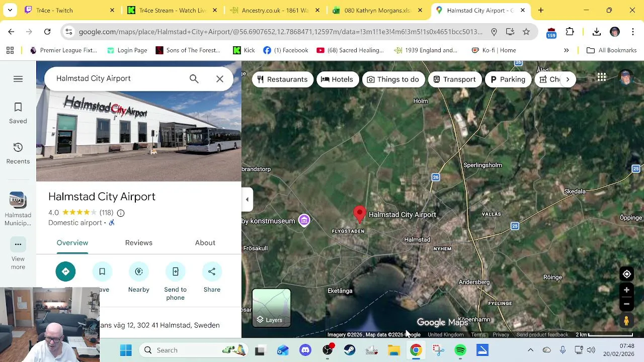Switch to the About tab
The height and width of the screenshot is (362, 644).
tap(205, 243)
